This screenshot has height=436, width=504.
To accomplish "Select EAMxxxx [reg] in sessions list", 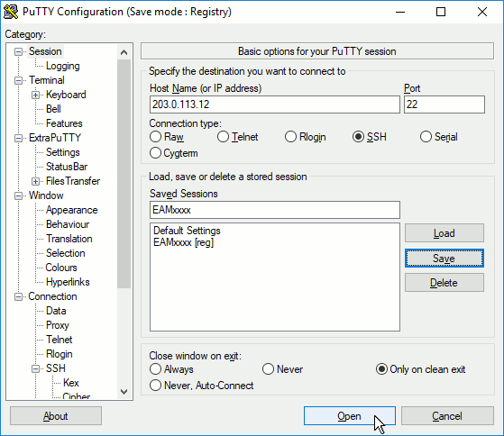I will click(183, 242).
